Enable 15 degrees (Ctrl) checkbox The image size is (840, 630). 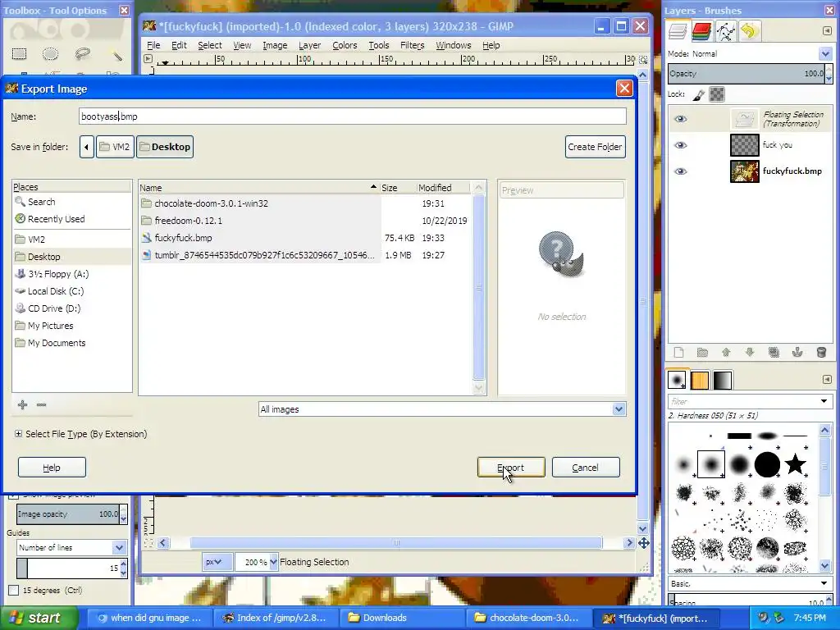[x=14, y=591]
